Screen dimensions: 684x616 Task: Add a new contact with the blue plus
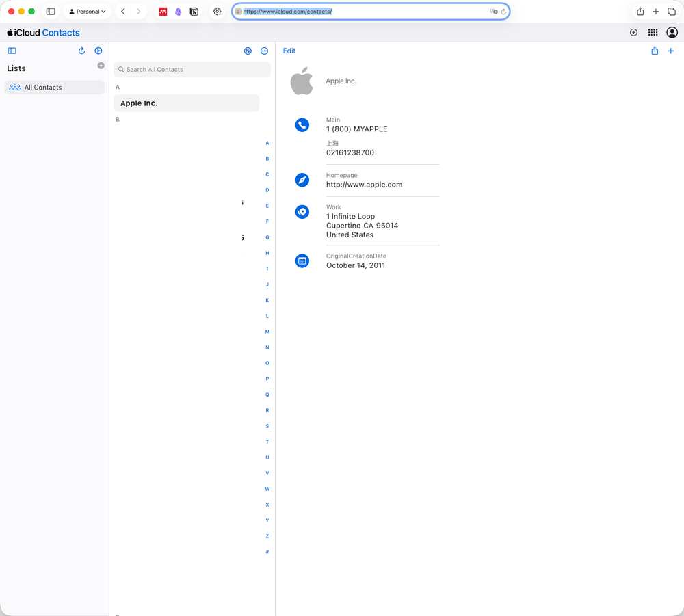pyautogui.click(x=671, y=51)
